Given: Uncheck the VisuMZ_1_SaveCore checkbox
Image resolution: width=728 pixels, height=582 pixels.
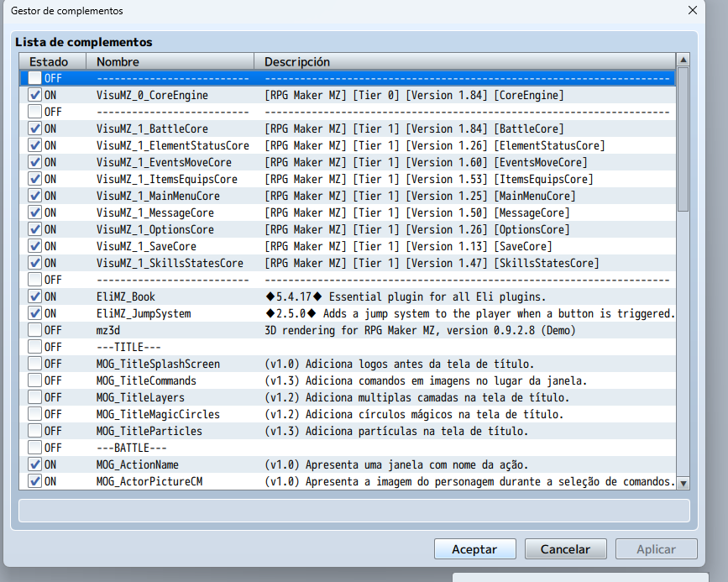Looking at the screenshot, I should [x=34, y=246].
